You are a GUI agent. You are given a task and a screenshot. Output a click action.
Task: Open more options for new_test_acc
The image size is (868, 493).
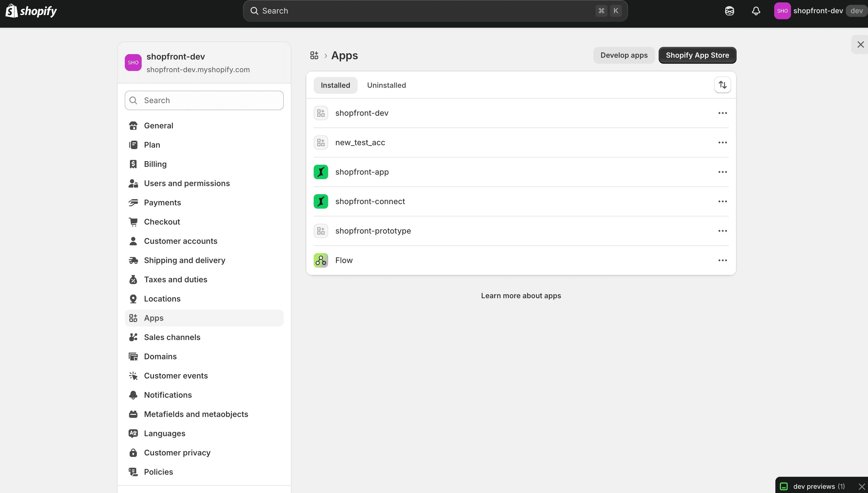722,142
